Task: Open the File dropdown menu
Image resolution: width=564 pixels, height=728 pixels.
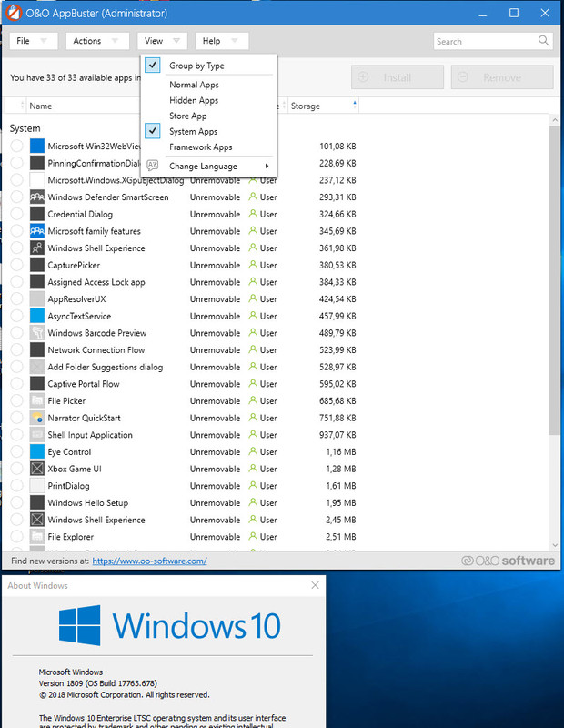Action: pyautogui.click(x=34, y=41)
